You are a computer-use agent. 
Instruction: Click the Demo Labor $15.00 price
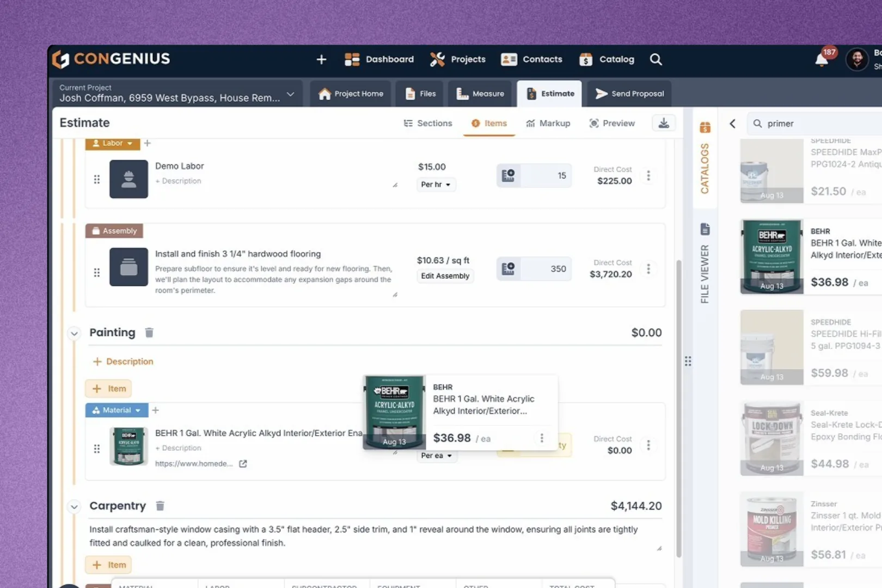pos(432,167)
